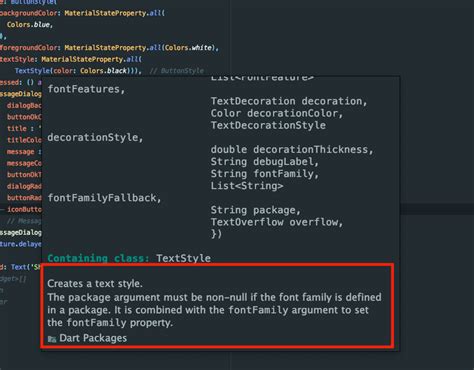Click the fontFamilyFallback parameter name
This screenshot has width=474, height=370.
[104, 198]
